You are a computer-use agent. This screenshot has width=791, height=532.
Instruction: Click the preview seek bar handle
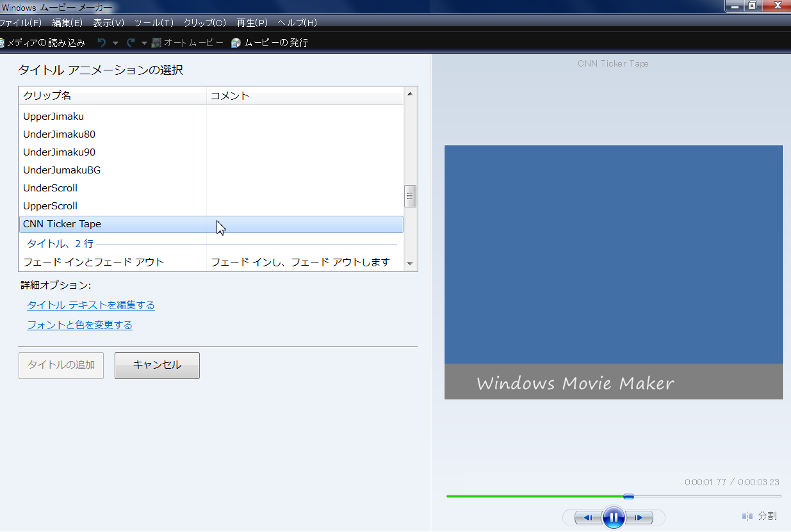click(628, 496)
